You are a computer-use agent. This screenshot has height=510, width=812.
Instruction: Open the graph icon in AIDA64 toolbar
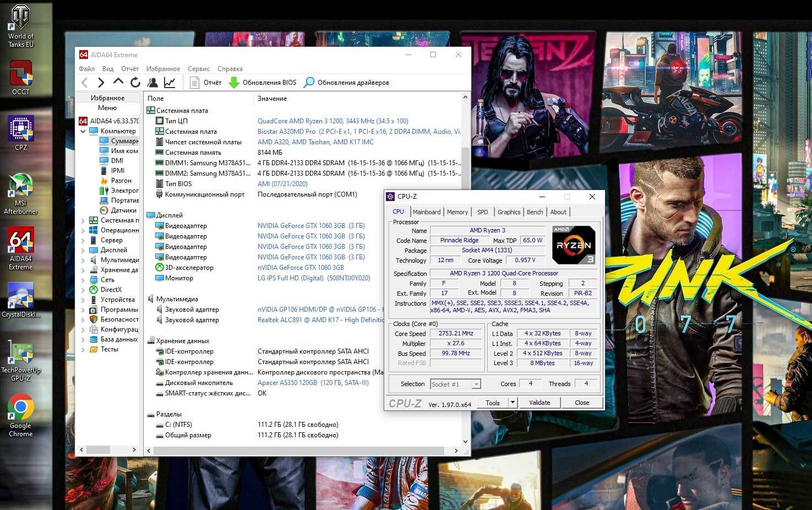click(170, 83)
